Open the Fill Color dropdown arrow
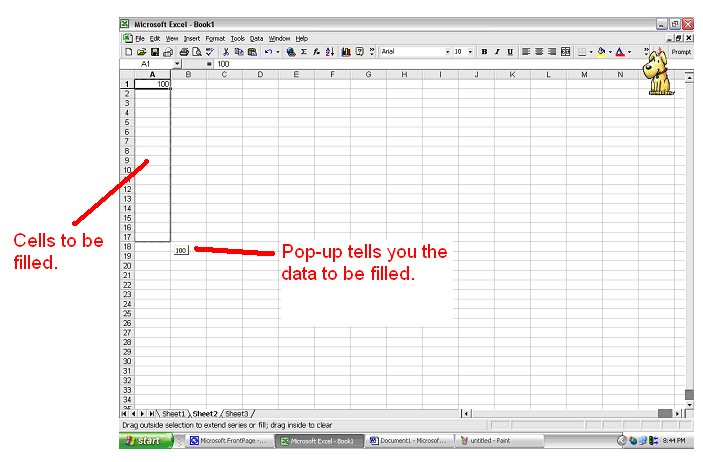Viewport: 703px width, 462px height. click(x=610, y=52)
